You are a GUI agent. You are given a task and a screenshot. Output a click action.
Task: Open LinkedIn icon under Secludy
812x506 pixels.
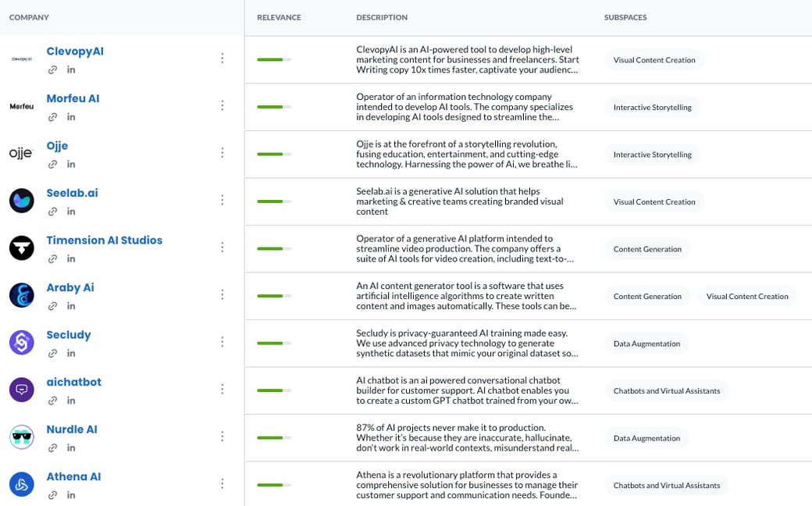71,353
